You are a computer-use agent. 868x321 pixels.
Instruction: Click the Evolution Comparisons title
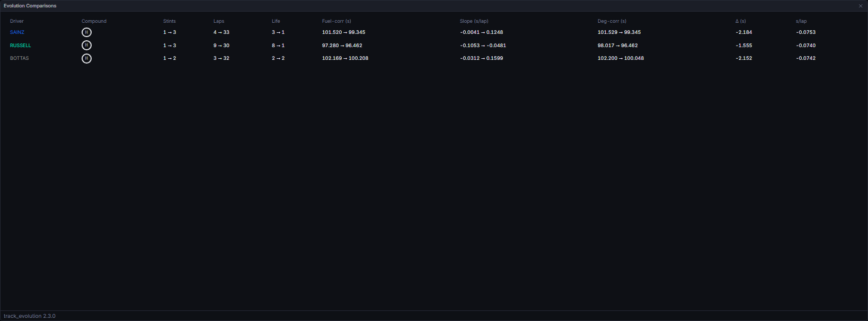click(x=30, y=6)
